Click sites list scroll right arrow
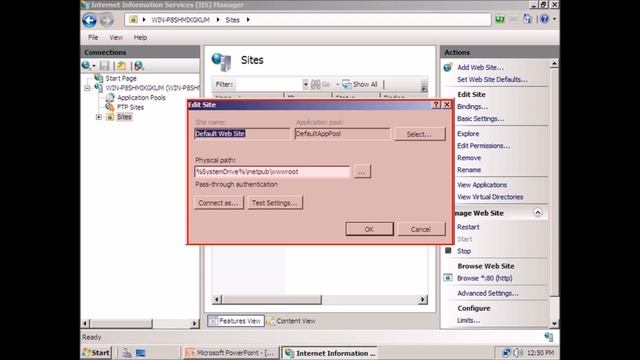Screen dimensions: 640x360 pyautogui.click(x=423, y=300)
